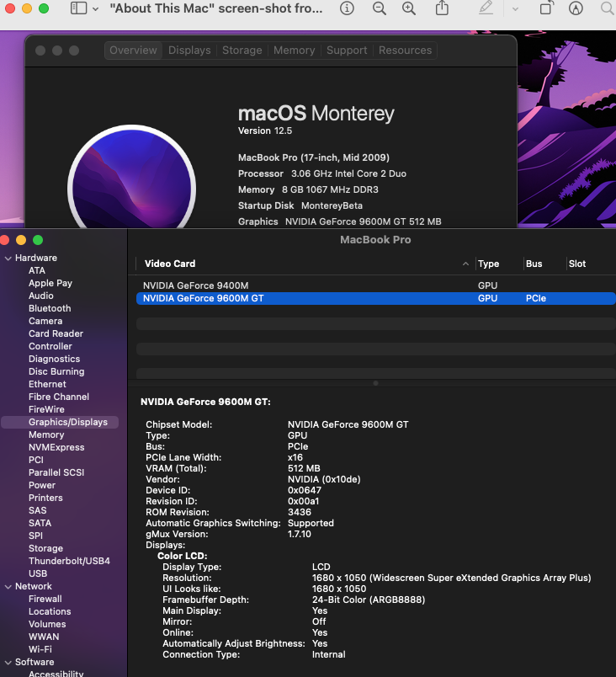Select SAS in the sidebar
Viewport: 616px width, 677px height.
(x=38, y=510)
